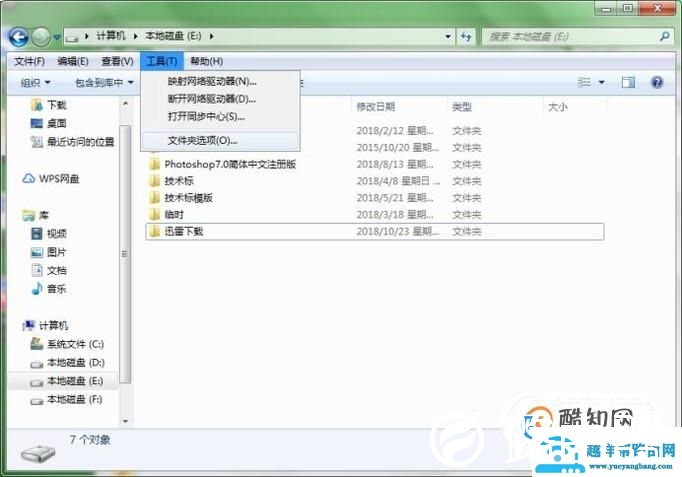
Task: Click the search magnifier icon
Action: pyautogui.click(x=664, y=37)
